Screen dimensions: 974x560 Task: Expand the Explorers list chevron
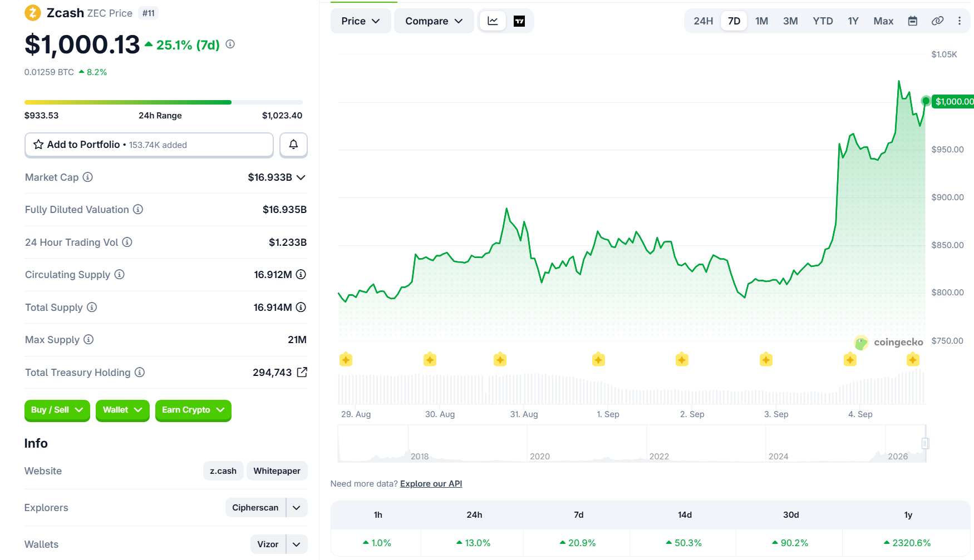pyautogui.click(x=297, y=508)
